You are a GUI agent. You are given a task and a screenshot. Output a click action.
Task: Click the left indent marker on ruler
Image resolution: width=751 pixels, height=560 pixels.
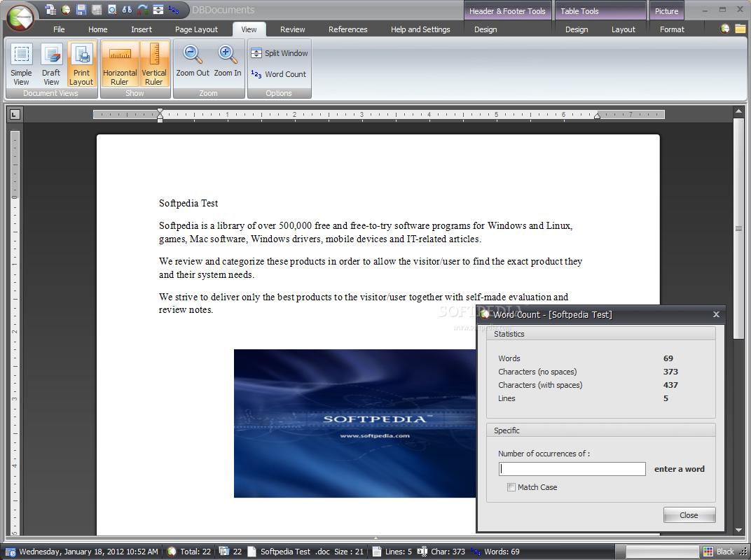pos(160,115)
